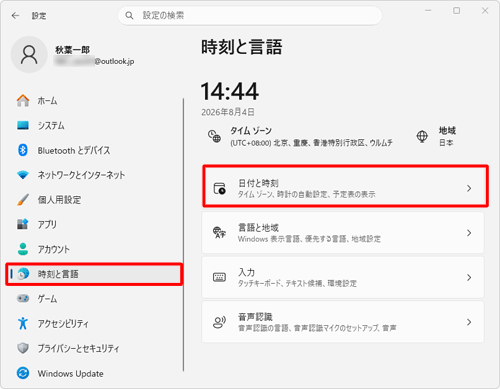Viewport: 500px width, 389px height.
Task: Click the Windows Update sync icon
Action: 23,373
